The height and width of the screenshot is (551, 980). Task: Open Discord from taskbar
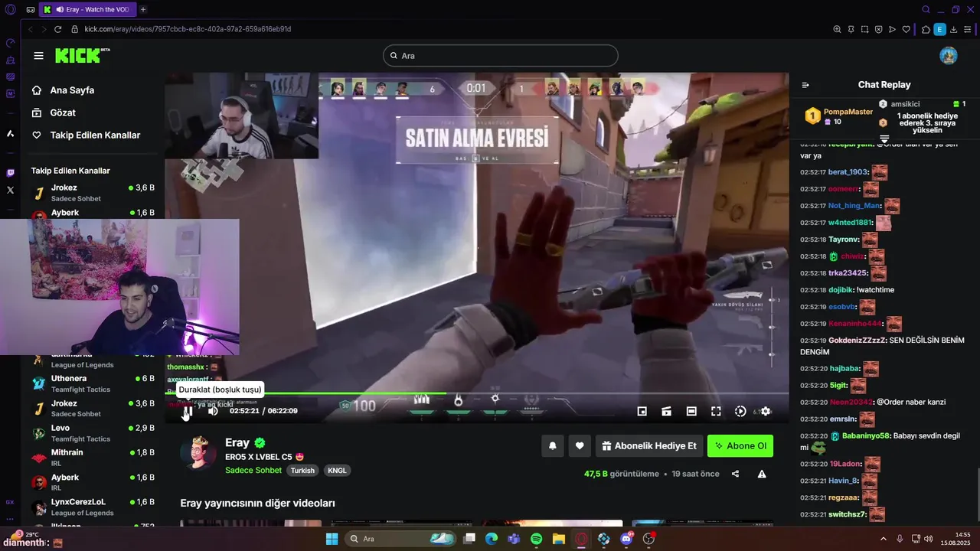[626, 539]
